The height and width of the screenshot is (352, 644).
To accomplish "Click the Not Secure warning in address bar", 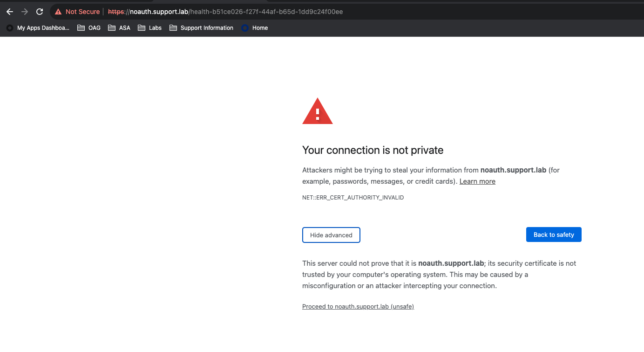I will 77,12.
